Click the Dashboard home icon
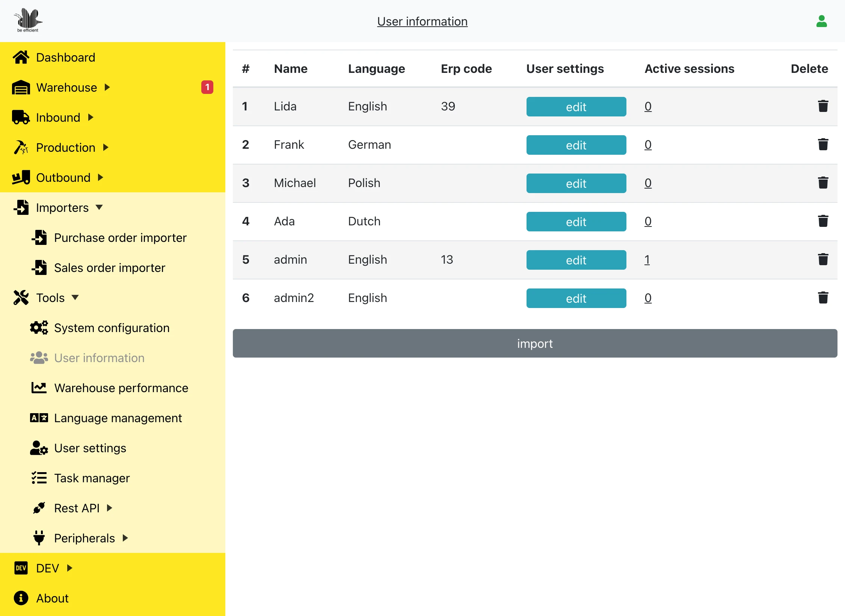845x616 pixels. click(21, 57)
